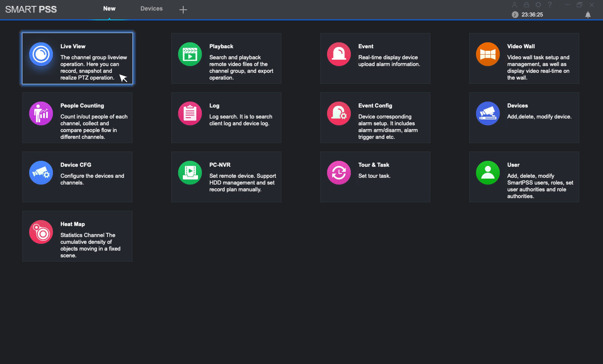Open the Log clipboard icon
The width and height of the screenshot is (603, 364).
tap(190, 113)
